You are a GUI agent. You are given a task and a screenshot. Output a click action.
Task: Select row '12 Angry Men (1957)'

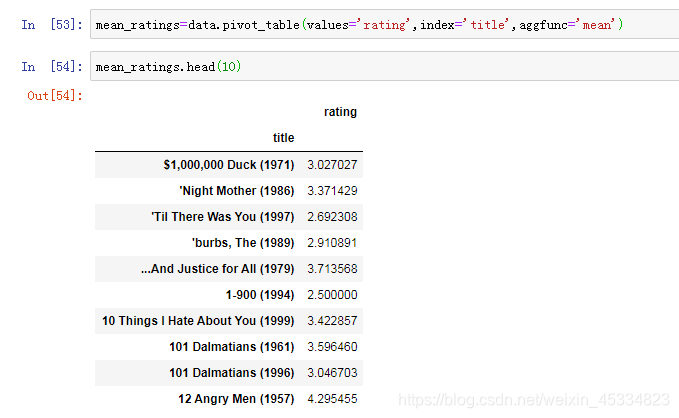[229, 399]
